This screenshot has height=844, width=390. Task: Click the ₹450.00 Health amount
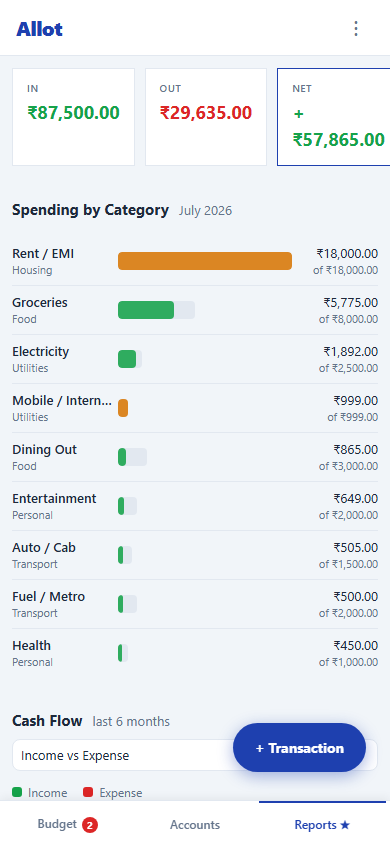[356, 645]
